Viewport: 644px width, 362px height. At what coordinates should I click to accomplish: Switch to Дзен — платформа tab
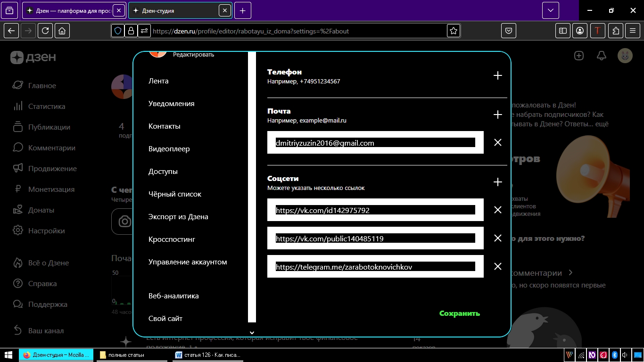(x=74, y=10)
